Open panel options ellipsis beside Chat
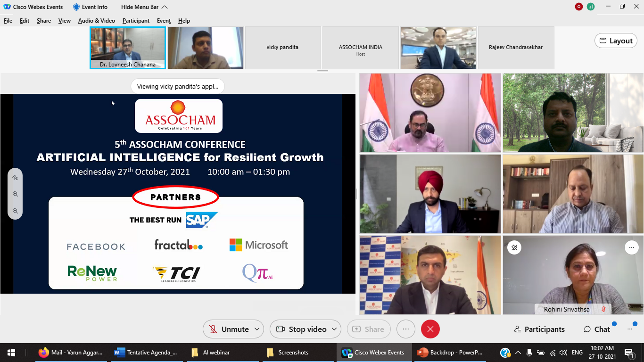 coord(630,329)
